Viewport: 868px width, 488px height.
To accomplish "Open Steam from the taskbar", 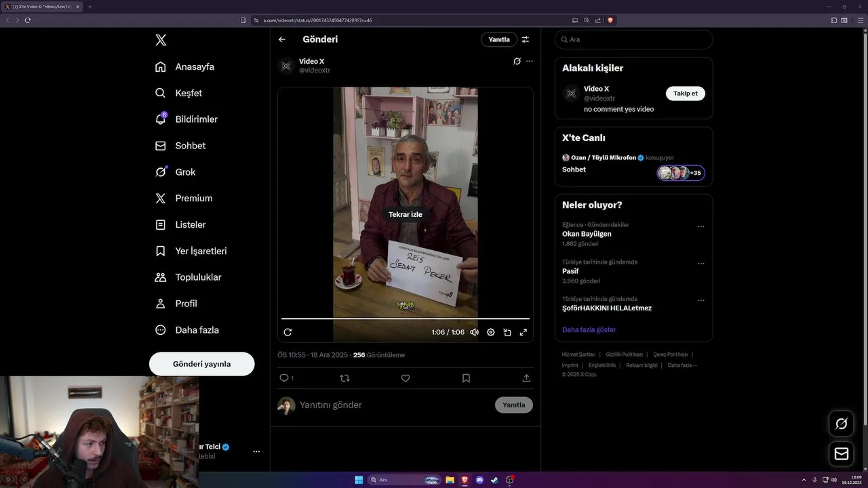I will (494, 480).
